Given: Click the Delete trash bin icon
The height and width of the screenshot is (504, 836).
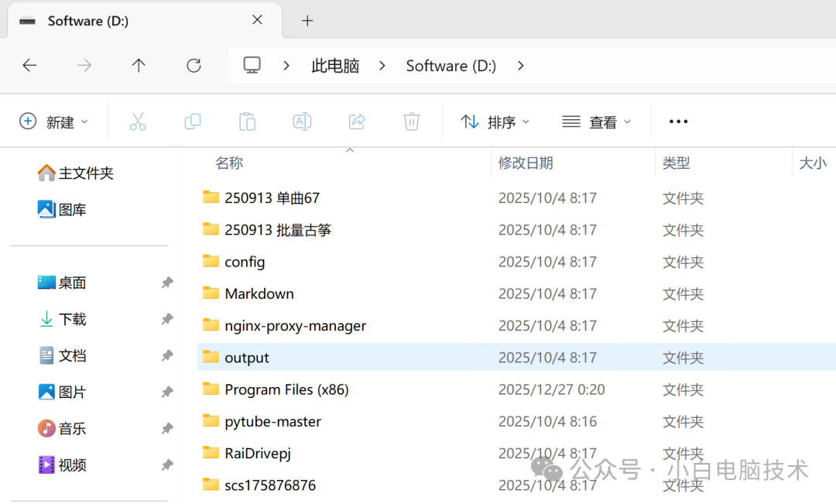Looking at the screenshot, I should pyautogui.click(x=412, y=122).
